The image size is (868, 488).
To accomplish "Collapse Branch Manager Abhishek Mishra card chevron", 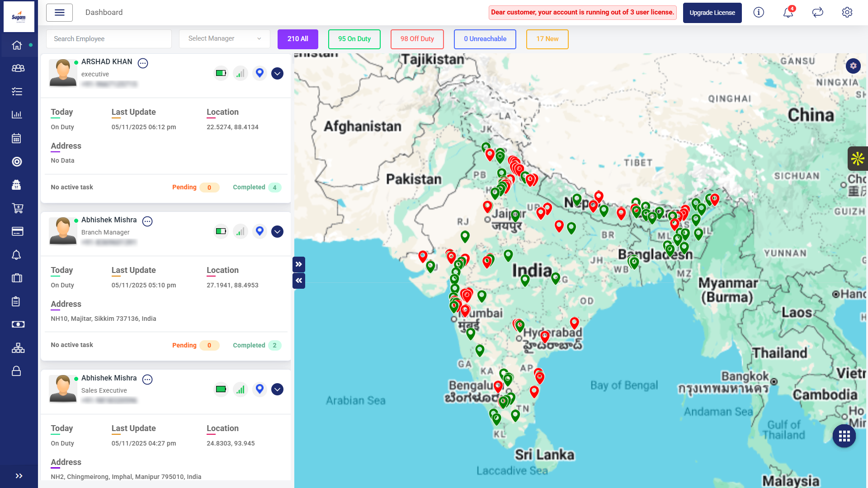I will pos(277,231).
